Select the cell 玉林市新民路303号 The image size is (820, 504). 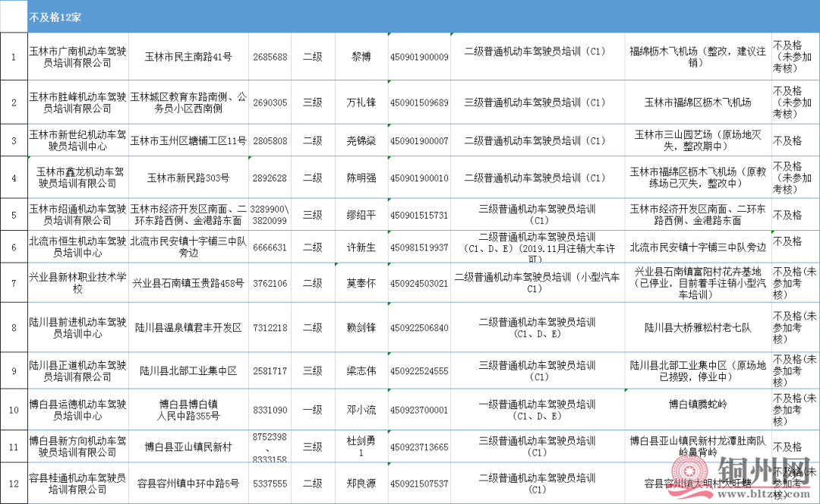(x=188, y=178)
